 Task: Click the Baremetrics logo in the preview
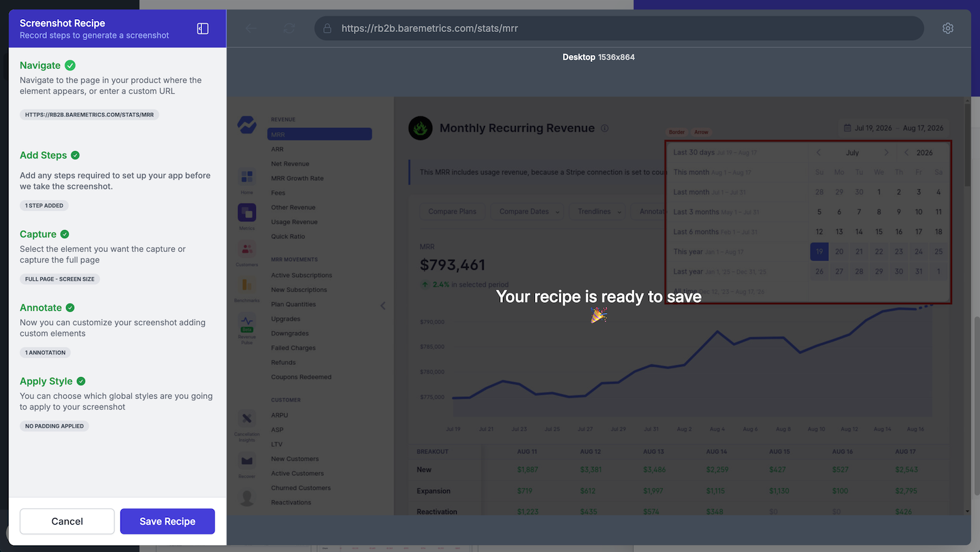tap(246, 125)
